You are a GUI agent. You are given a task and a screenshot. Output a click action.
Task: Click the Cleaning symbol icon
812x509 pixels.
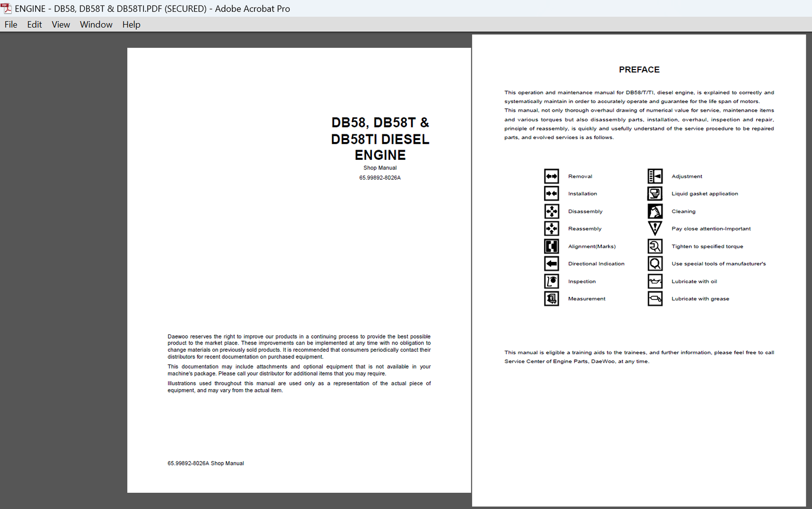(x=655, y=211)
